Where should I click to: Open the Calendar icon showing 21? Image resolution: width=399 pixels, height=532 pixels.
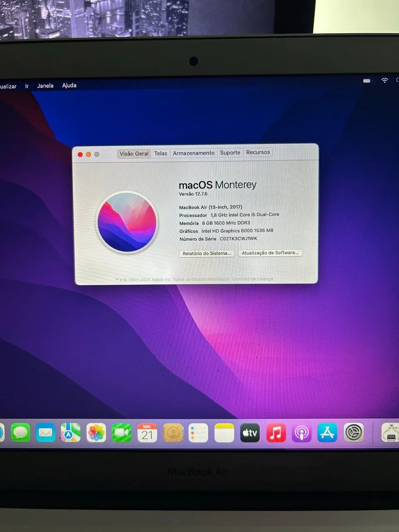click(147, 433)
